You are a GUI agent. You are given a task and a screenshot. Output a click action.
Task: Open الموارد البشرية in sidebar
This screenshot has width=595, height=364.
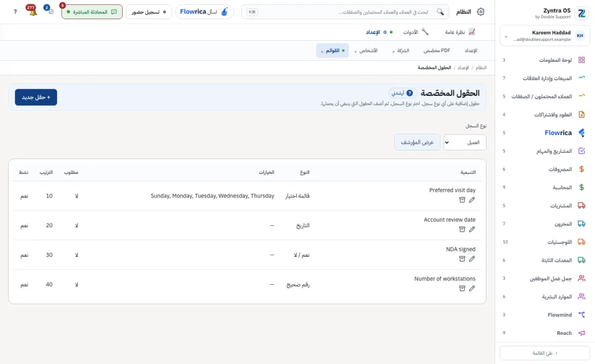coord(544,297)
